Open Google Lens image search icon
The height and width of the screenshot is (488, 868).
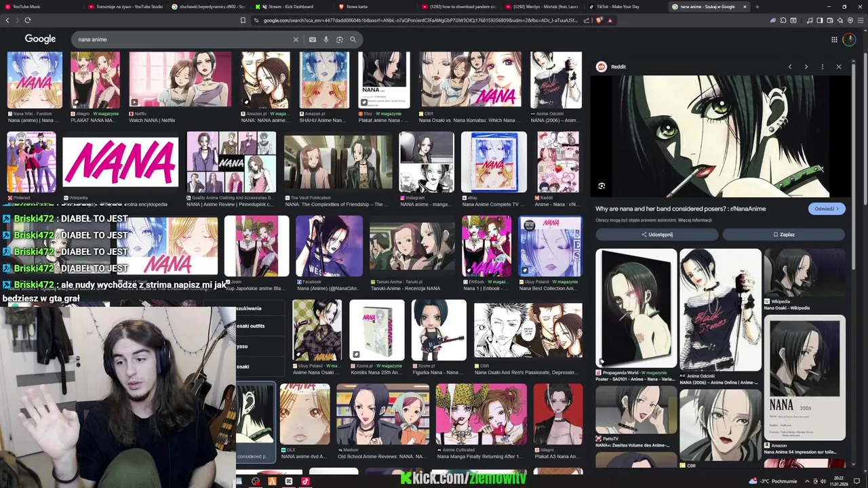tap(340, 39)
